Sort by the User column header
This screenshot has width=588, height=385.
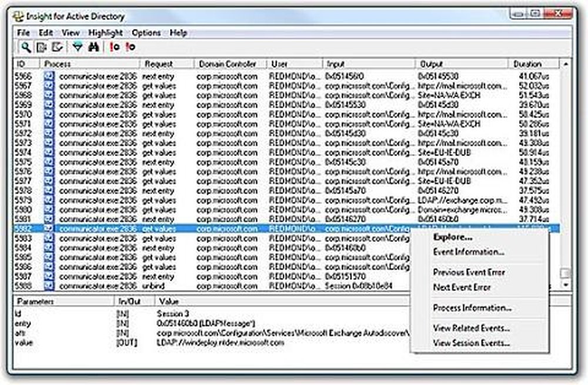tap(295, 64)
